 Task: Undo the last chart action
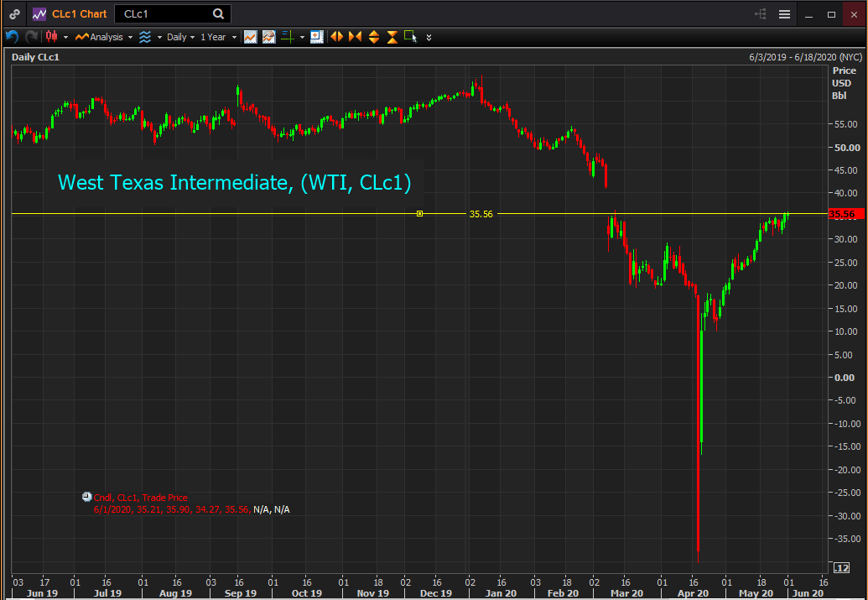click(x=13, y=37)
